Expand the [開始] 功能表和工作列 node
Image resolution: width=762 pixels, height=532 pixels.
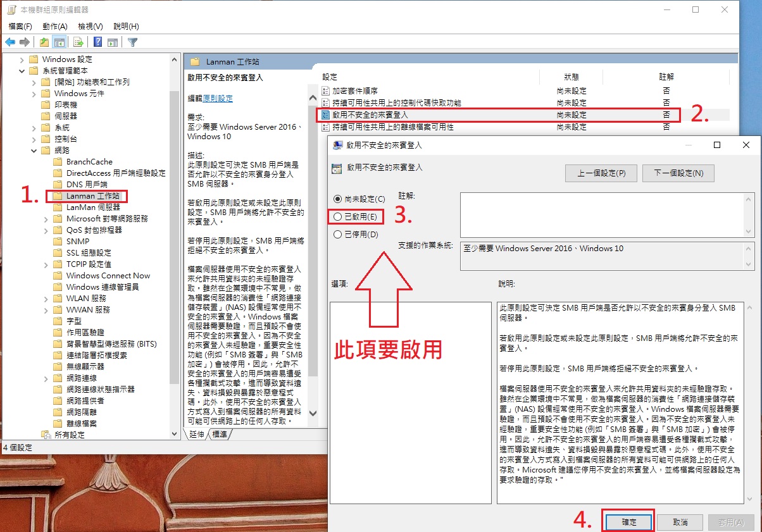pyautogui.click(x=35, y=82)
